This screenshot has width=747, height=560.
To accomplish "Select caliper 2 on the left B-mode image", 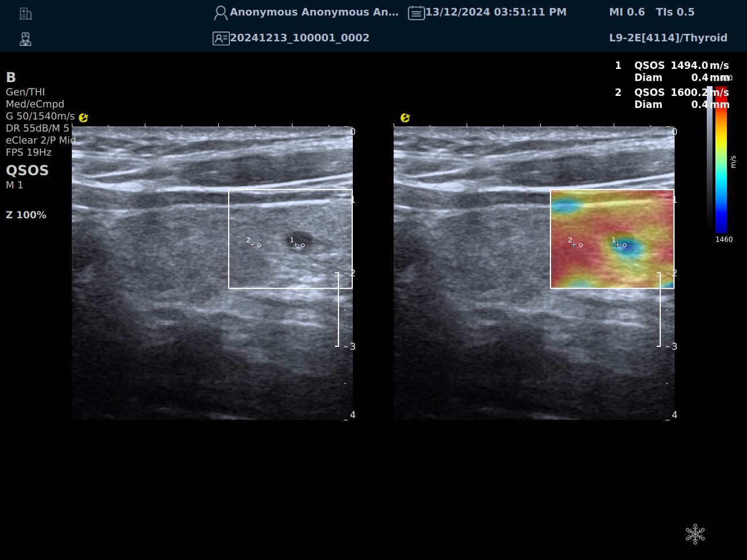I will click(252, 245).
